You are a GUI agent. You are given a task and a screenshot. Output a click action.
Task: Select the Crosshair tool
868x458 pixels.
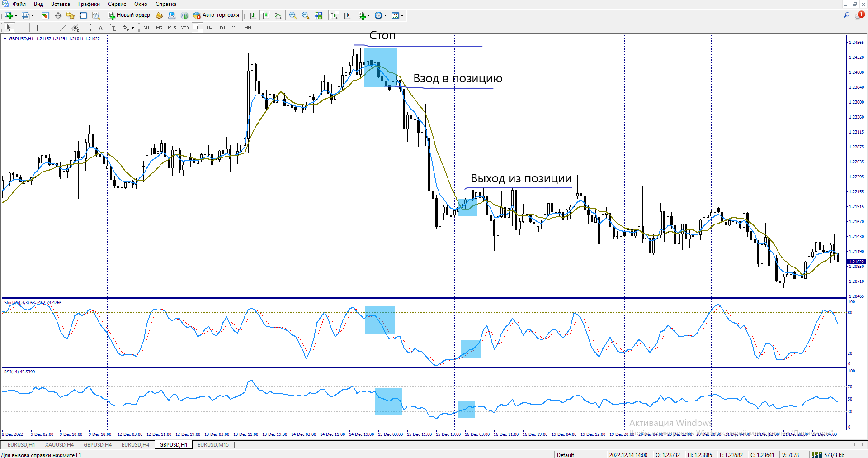(x=22, y=28)
